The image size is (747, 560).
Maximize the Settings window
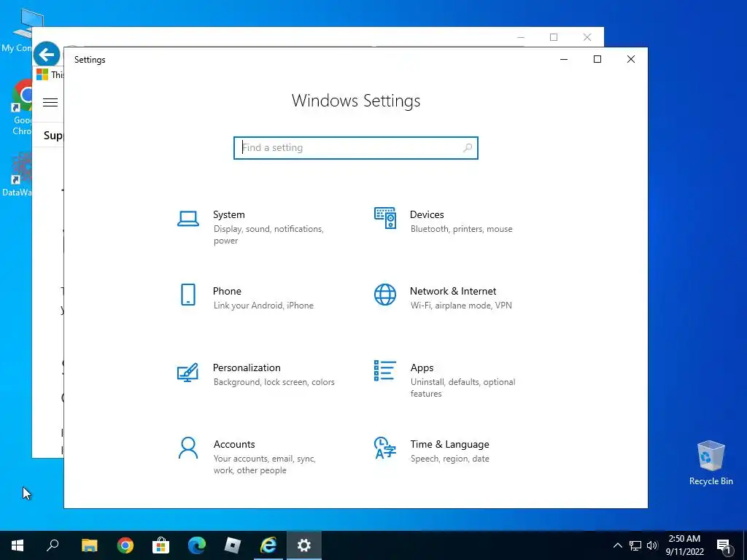(x=597, y=59)
